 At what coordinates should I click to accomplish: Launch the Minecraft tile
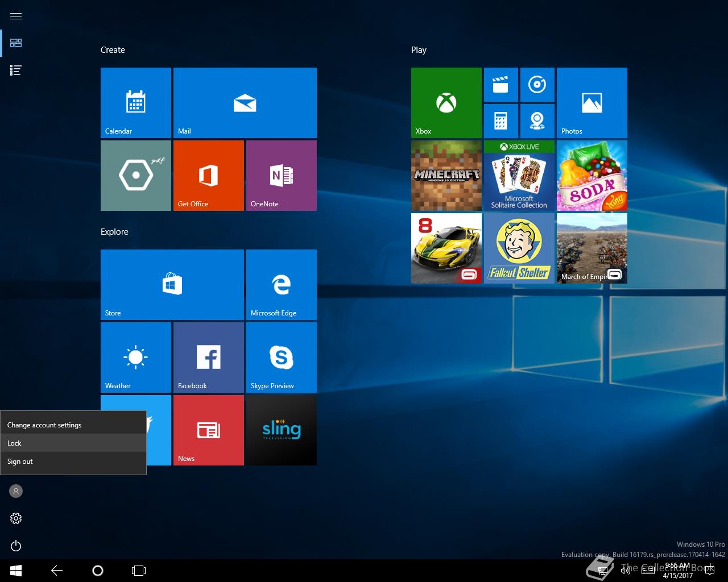[x=446, y=176]
